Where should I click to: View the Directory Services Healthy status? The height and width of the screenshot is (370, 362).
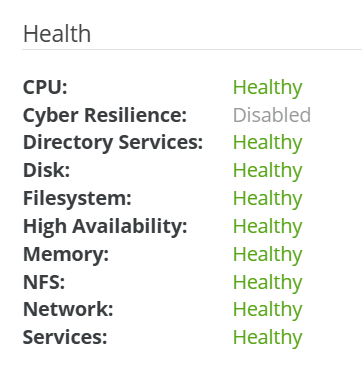click(267, 143)
